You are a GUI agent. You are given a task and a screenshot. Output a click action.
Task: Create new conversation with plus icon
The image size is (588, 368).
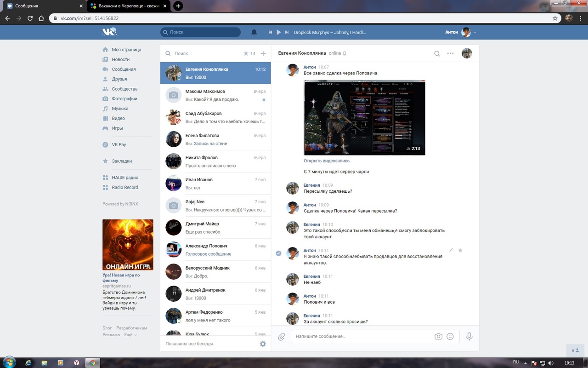click(263, 53)
